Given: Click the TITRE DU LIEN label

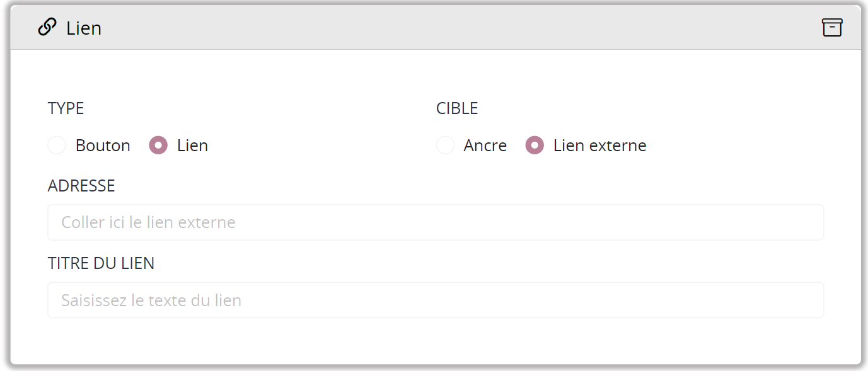Looking at the screenshot, I should [x=101, y=263].
